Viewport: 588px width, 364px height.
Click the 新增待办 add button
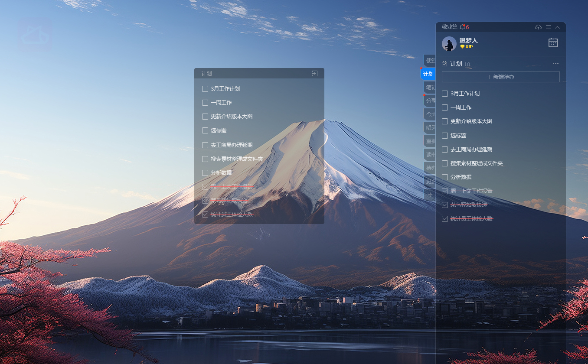(x=501, y=77)
